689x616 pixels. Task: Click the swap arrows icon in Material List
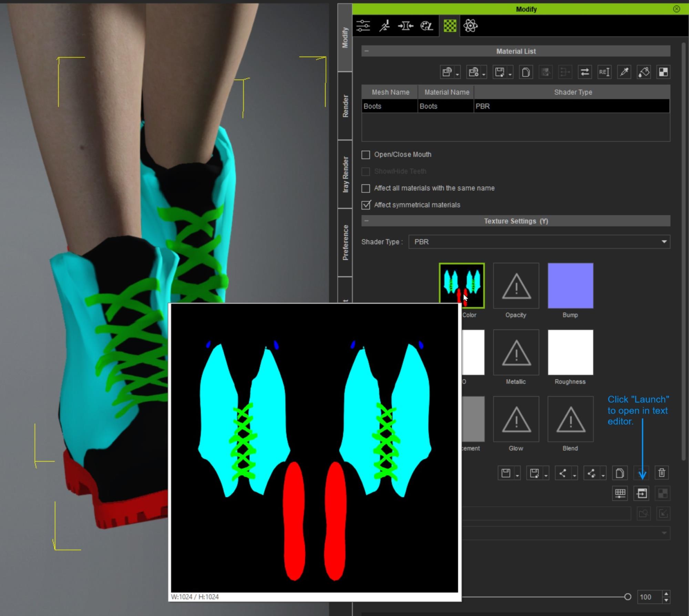pyautogui.click(x=585, y=72)
